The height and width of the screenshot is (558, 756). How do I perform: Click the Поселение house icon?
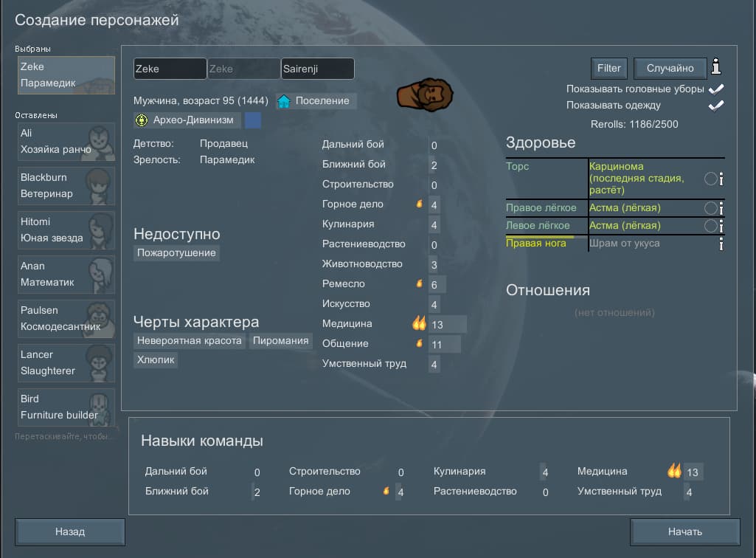click(284, 101)
